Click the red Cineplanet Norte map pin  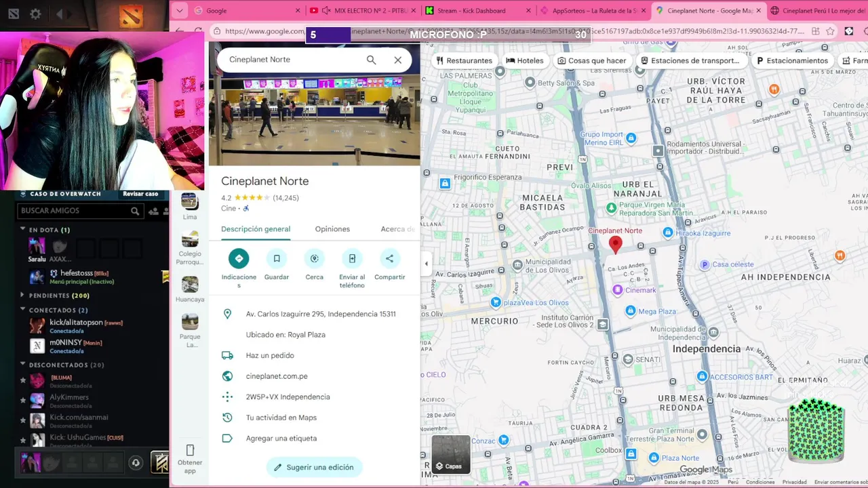click(616, 245)
